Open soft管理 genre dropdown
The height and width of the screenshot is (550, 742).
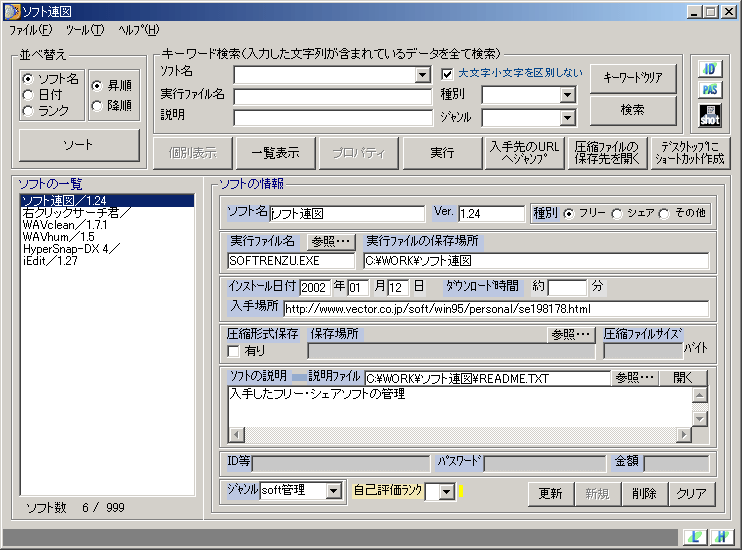pyautogui.click(x=334, y=490)
